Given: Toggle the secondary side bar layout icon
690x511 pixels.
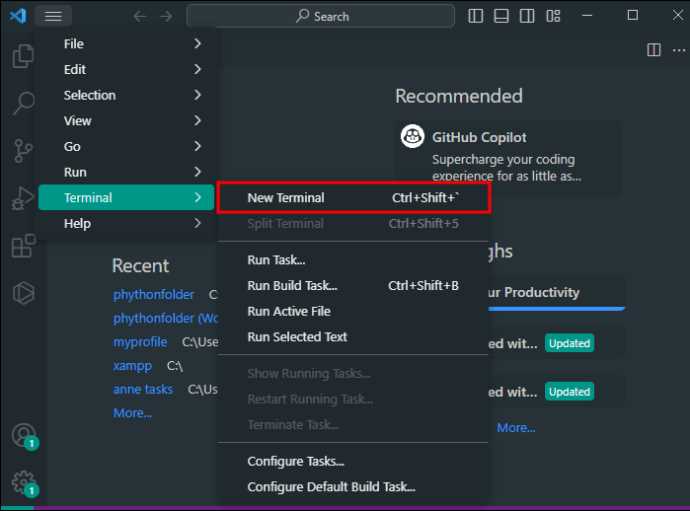Looking at the screenshot, I should pyautogui.click(x=527, y=16).
